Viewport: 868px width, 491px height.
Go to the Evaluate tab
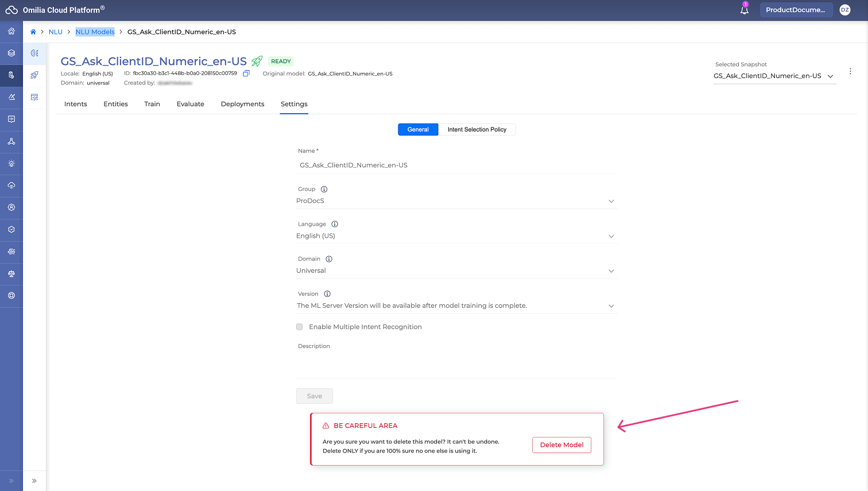pos(191,104)
